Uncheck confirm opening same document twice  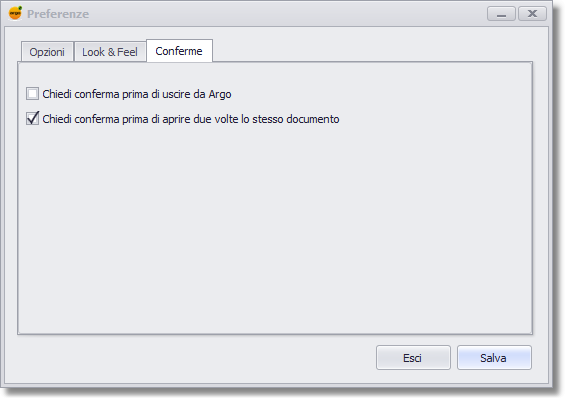(x=32, y=119)
